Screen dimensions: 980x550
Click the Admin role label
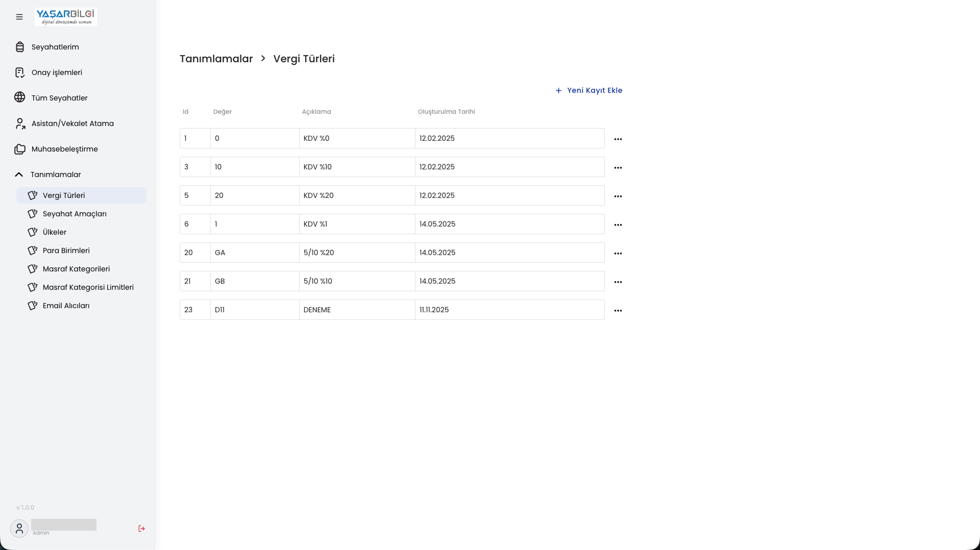(x=41, y=533)
